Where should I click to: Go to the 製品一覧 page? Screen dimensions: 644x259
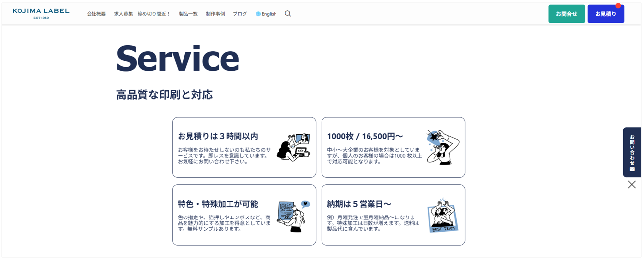click(x=188, y=14)
